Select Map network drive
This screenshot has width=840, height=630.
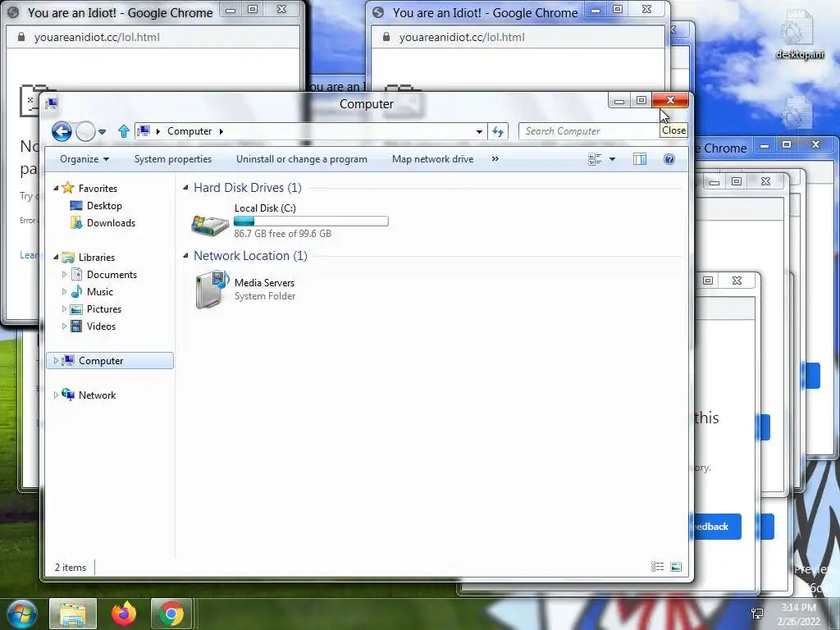432,159
